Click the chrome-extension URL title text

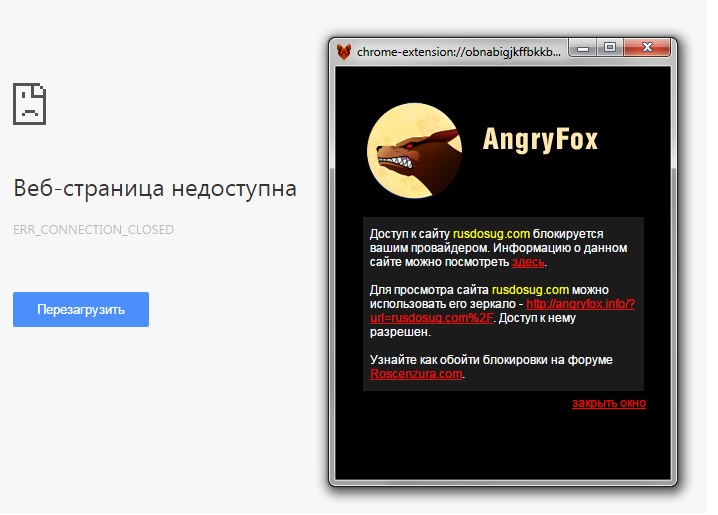pyautogui.click(x=458, y=52)
